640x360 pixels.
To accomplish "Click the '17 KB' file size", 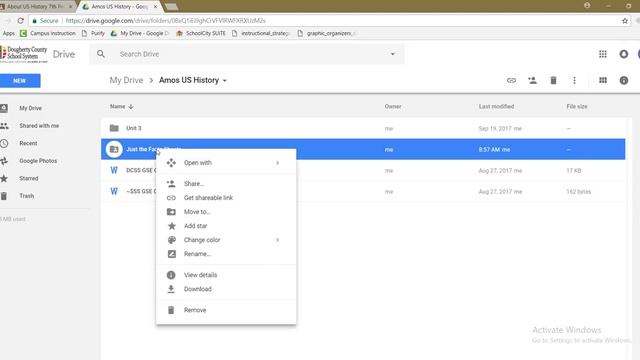I will tap(573, 171).
